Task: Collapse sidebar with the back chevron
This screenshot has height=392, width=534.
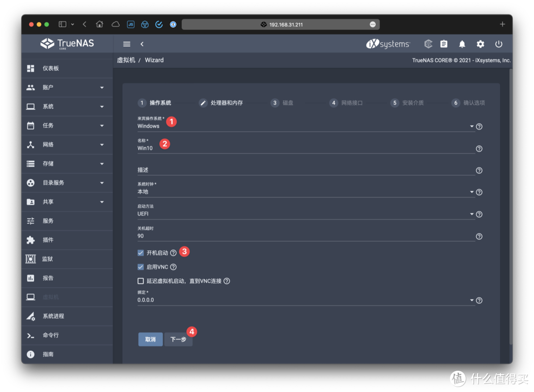Action: 142,44
